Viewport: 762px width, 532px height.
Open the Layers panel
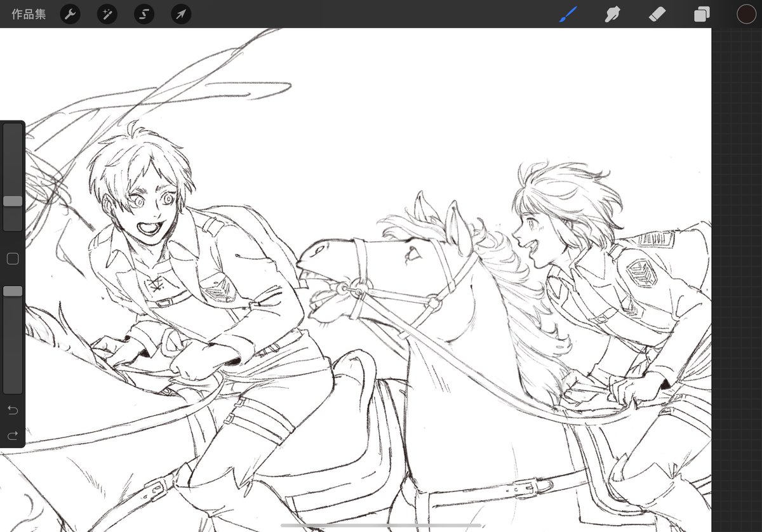702,14
